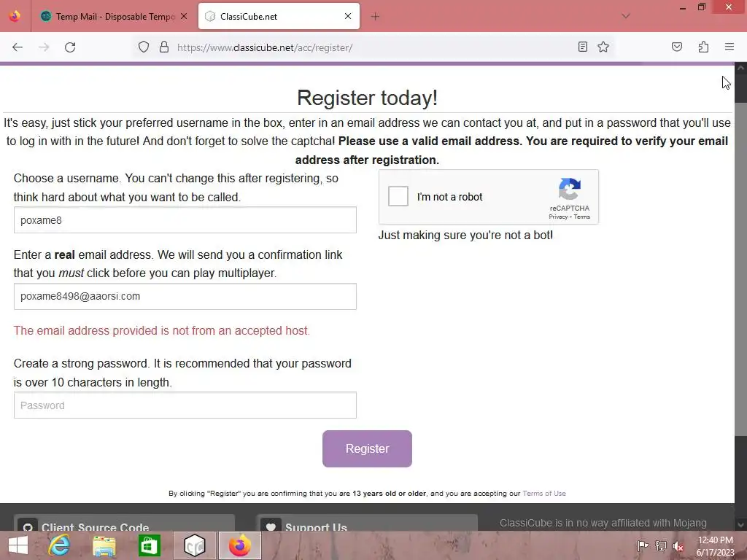The image size is (747, 560).
Task: Check the I'm not a robot checkbox
Action: (x=398, y=196)
